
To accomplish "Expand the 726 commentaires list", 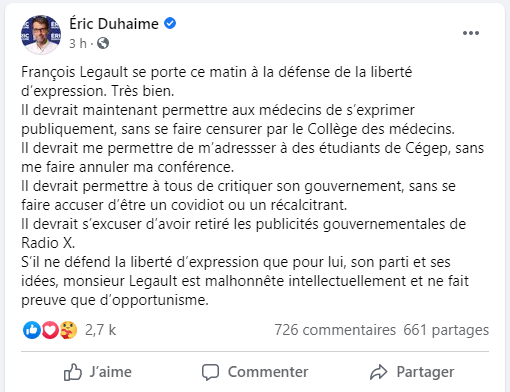I will [x=335, y=330].
